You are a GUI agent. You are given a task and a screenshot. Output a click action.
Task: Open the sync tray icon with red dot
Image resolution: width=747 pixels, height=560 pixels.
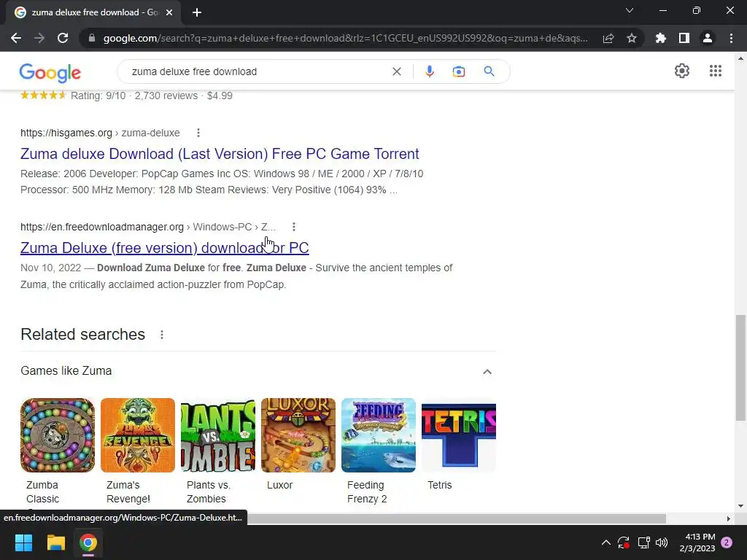(x=624, y=542)
